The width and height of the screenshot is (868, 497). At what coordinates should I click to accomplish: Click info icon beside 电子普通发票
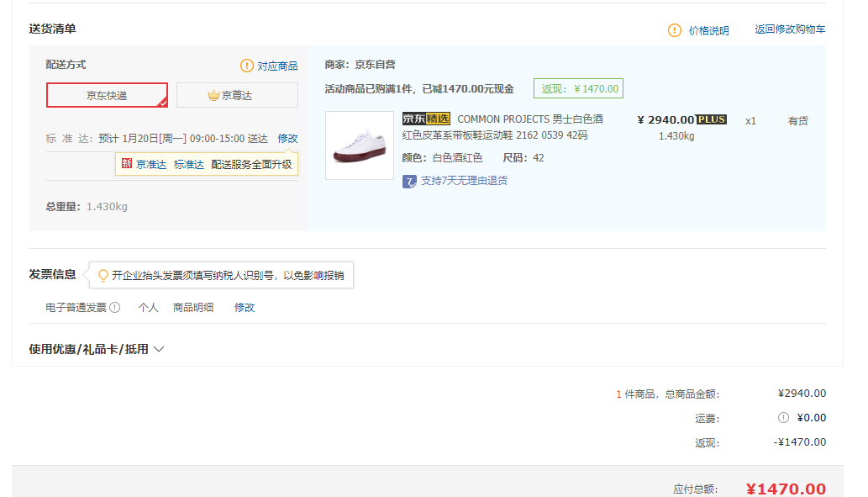[114, 308]
